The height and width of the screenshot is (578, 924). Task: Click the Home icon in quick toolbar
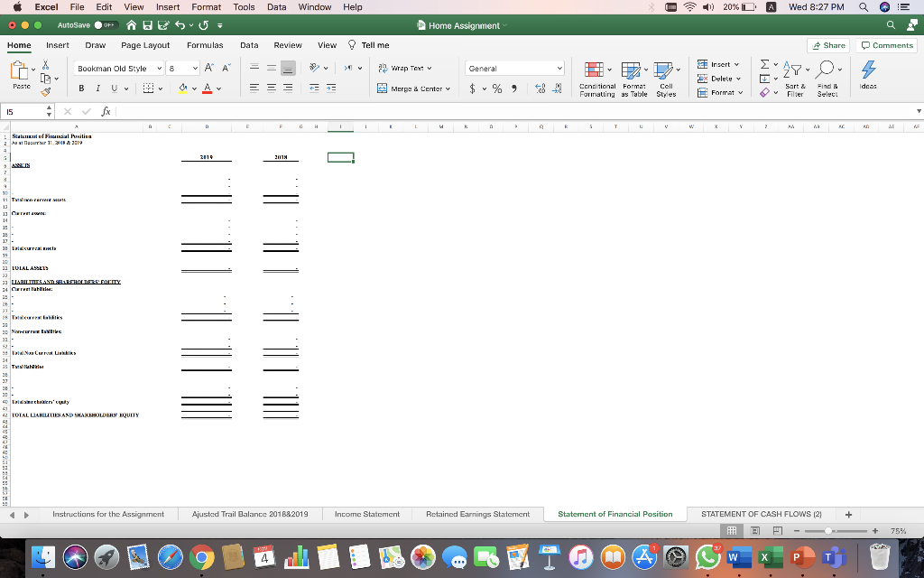132,25
